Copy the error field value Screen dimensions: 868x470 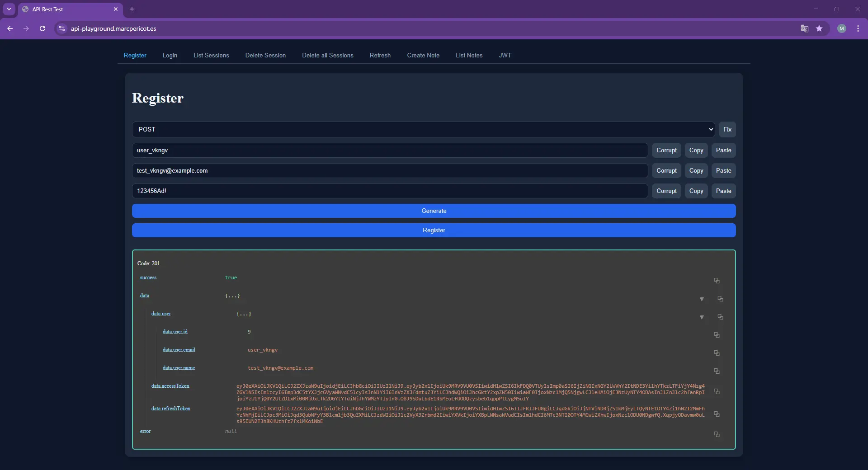717,434
